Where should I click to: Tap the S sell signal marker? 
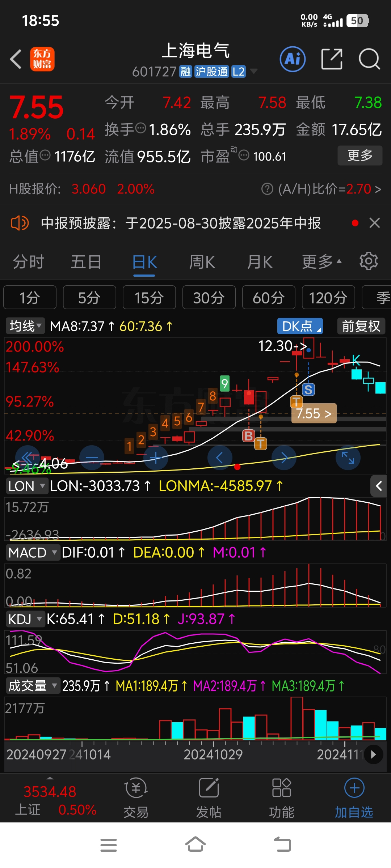click(x=308, y=390)
